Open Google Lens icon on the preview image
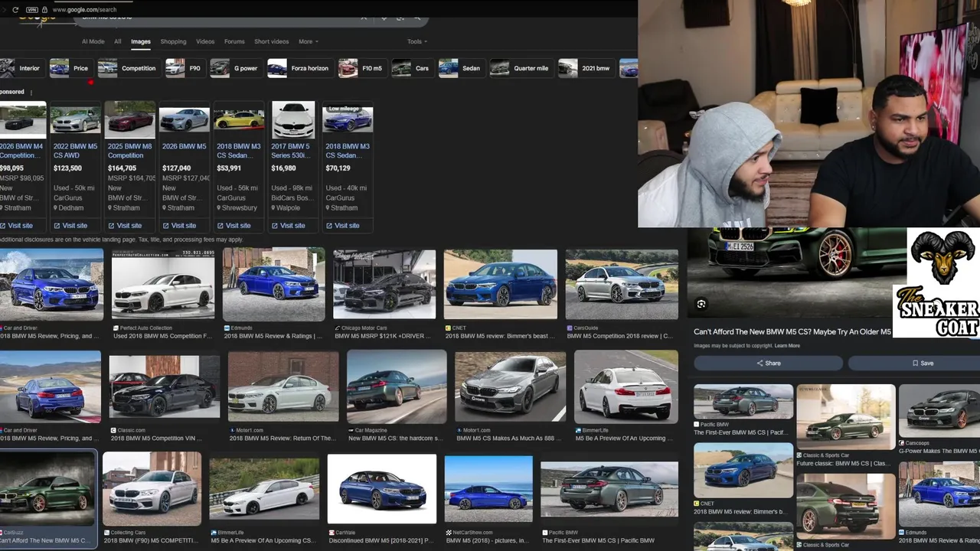 tap(701, 304)
